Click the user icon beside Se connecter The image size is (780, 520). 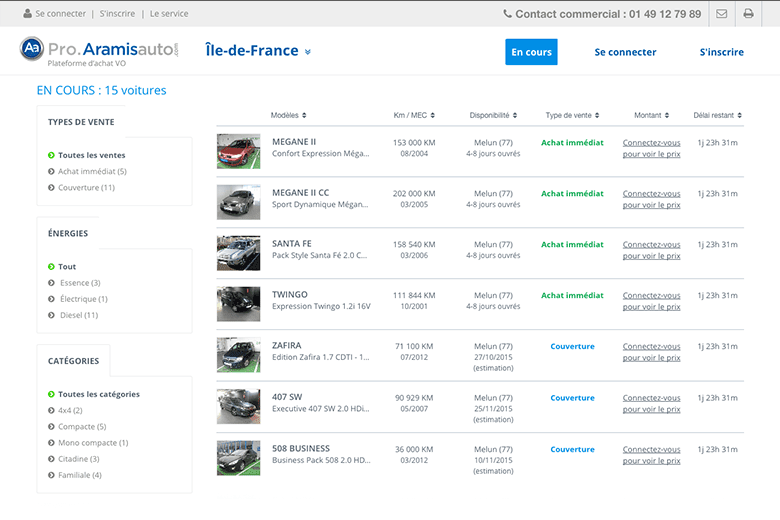(27, 14)
